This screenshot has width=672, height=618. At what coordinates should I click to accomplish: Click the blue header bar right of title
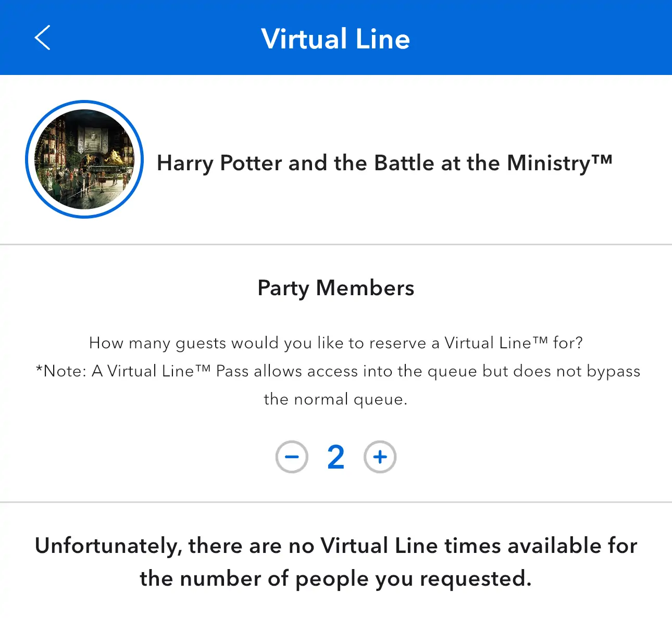click(x=542, y=37)
